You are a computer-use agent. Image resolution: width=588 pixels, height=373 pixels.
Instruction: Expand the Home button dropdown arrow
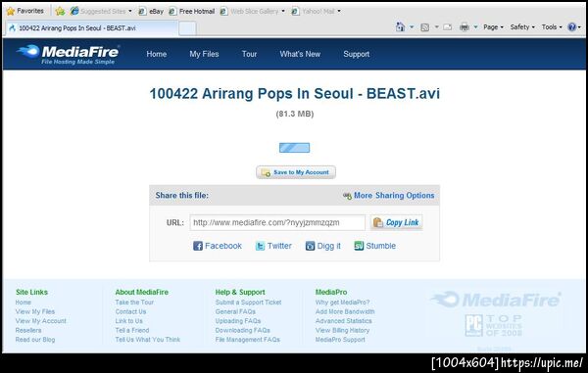click(412, 27)
